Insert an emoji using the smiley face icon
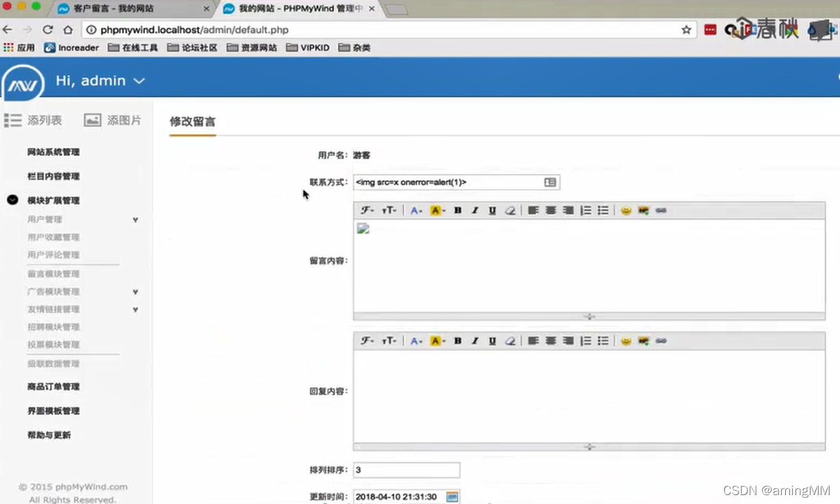 point(625,210)
